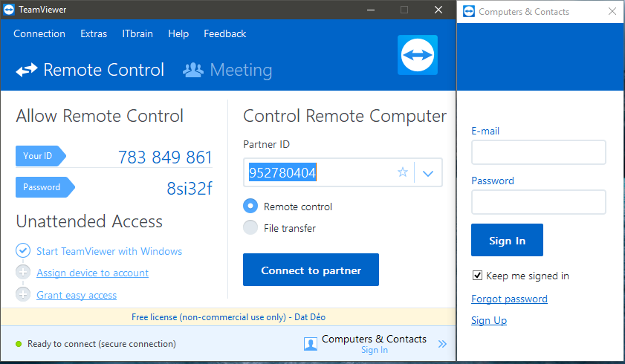
Task: Focus the E-mail input field
Action: tap(539, 152)
